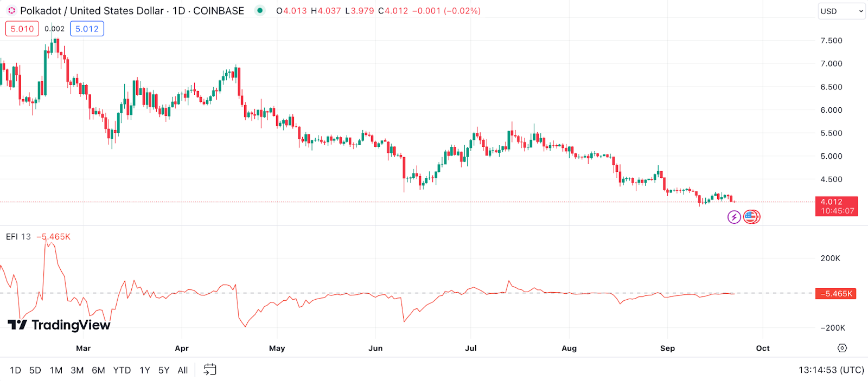Select the 1M time range

coord(56,370)
